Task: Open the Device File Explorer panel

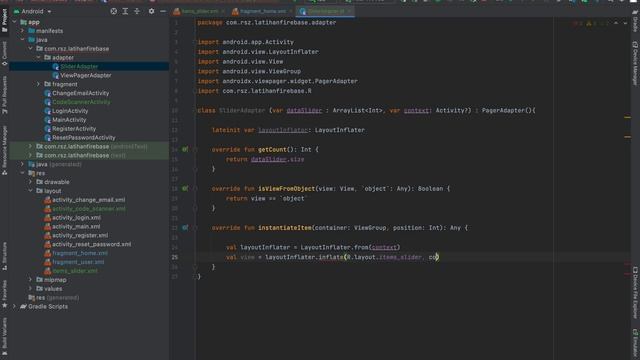Action: pos(635,292)
